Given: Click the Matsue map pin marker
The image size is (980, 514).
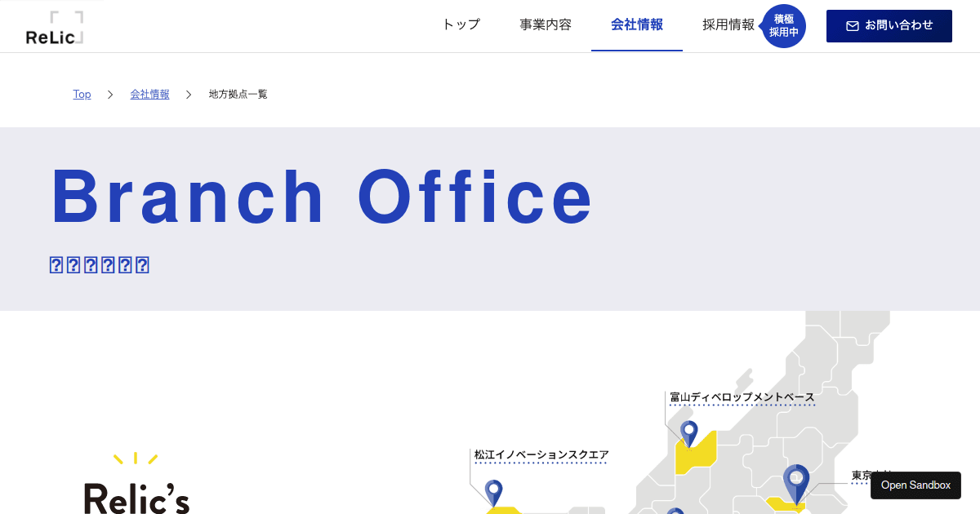Looking at the screenshot, I should [492, 491].
